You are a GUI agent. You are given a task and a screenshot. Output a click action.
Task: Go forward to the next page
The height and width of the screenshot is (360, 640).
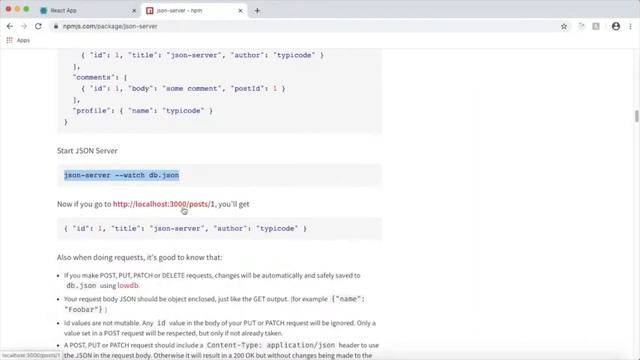[24, 26]
